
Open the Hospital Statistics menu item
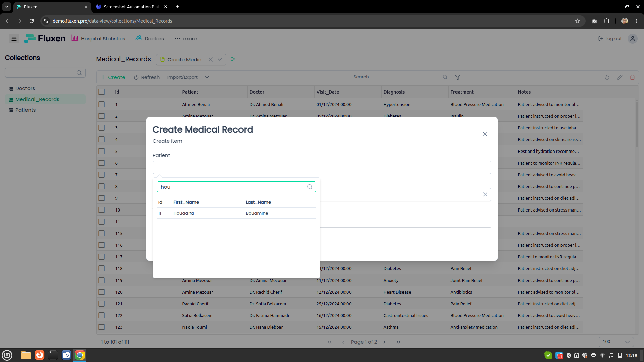(x=98, y=39)
